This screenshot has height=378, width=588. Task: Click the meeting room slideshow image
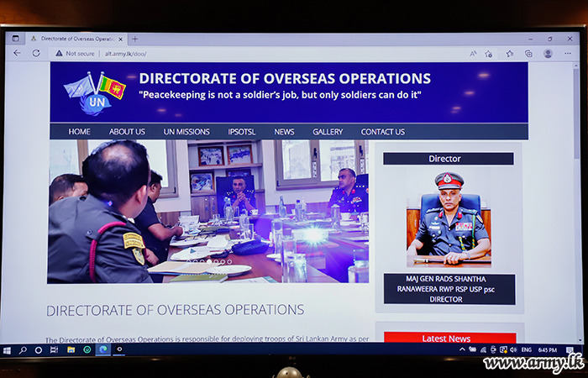tap(208, 212)
